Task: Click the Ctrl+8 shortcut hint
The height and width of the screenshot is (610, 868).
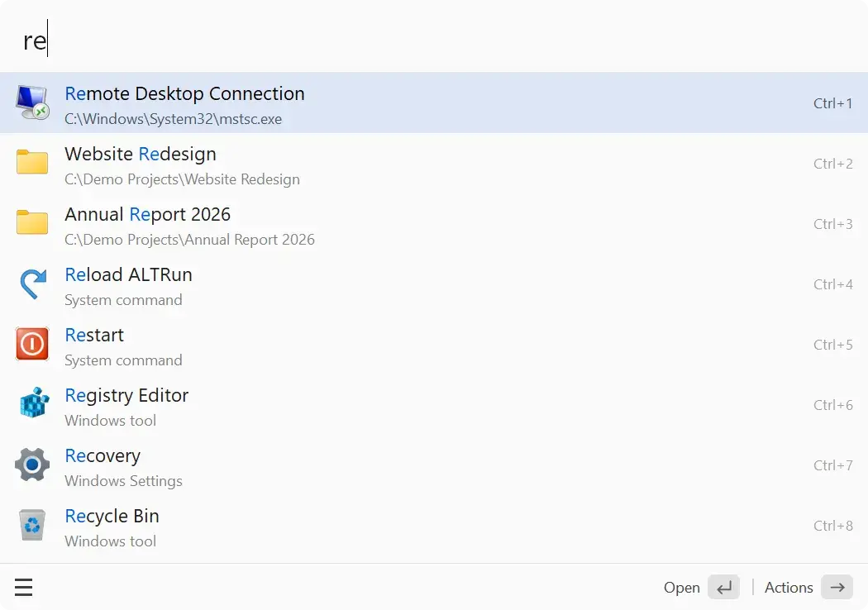Action: 832,526
